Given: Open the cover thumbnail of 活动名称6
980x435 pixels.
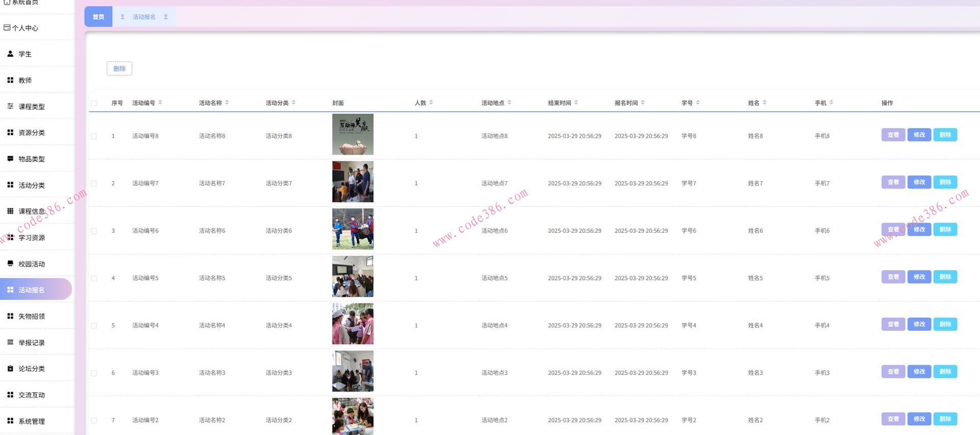Looking at the screenshot, I should [353, 229].
